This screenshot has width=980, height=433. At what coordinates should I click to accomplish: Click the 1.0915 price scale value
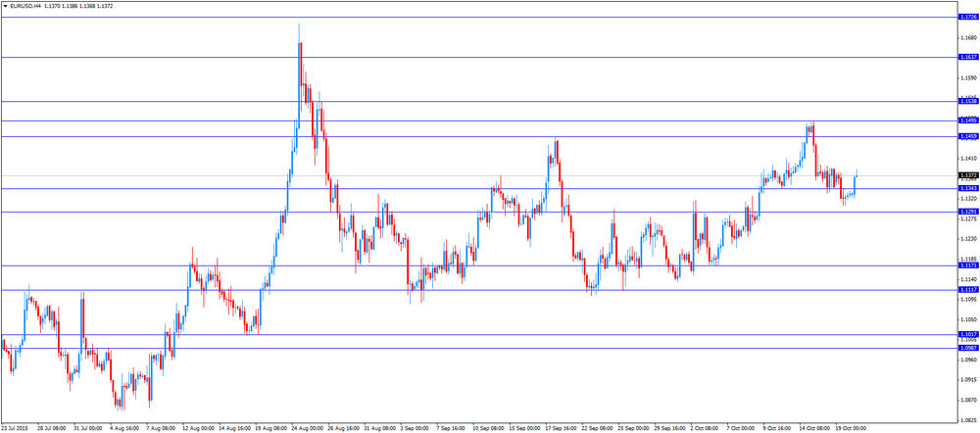click(968, 380)
